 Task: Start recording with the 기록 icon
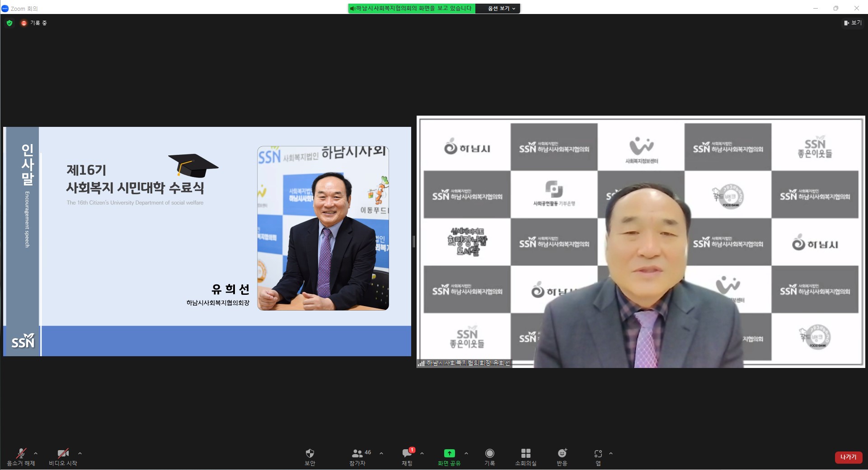click(x=489, y=453)
